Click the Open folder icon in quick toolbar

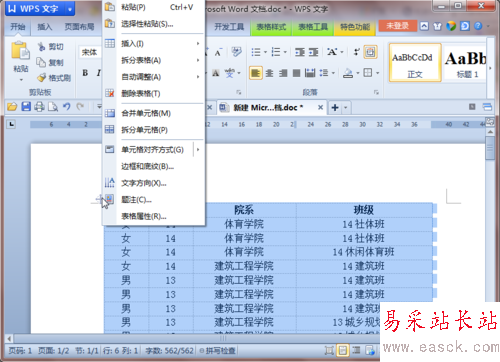(x=12, y=107)
